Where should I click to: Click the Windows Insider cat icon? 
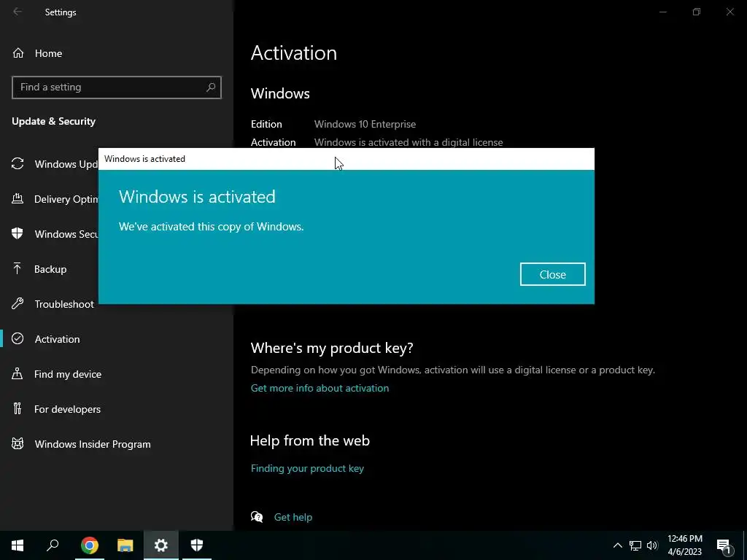point(18,444)
